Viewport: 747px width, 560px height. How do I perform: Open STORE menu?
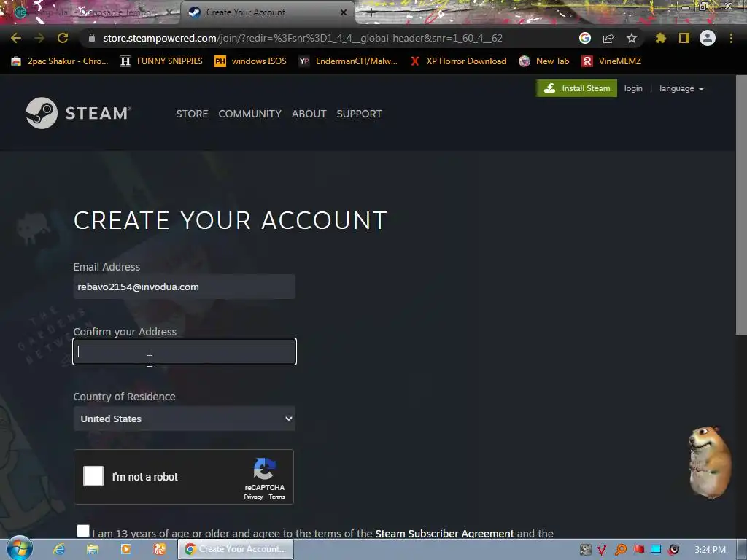coord(192,114)
